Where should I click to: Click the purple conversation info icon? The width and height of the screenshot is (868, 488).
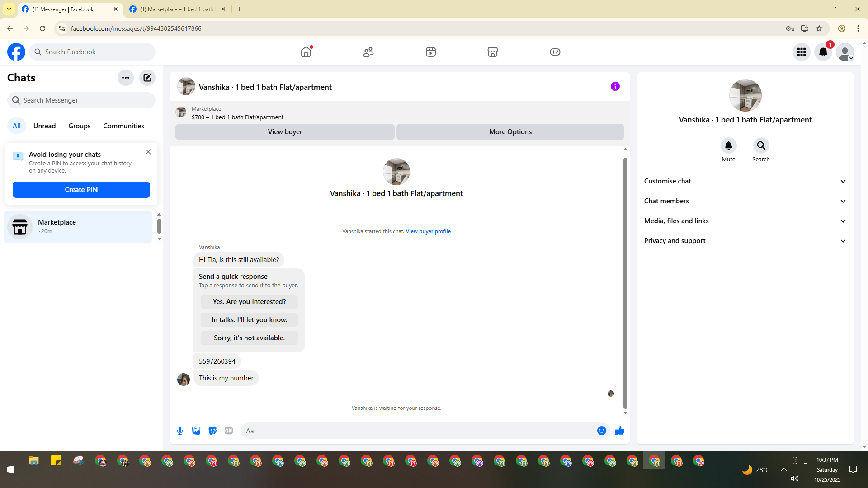(x=615, y=86)
